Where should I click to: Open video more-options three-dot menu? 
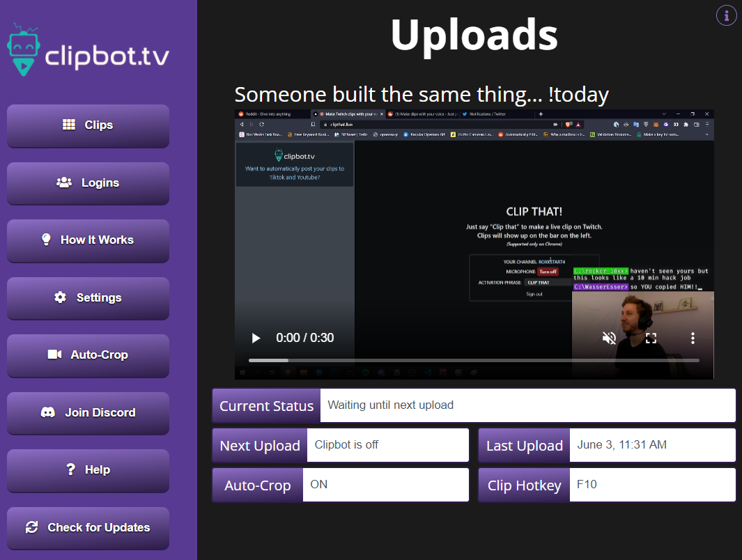tap(693, 338)
